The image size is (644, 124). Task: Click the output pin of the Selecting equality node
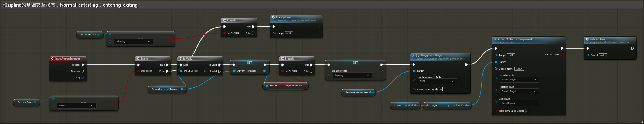171,38
